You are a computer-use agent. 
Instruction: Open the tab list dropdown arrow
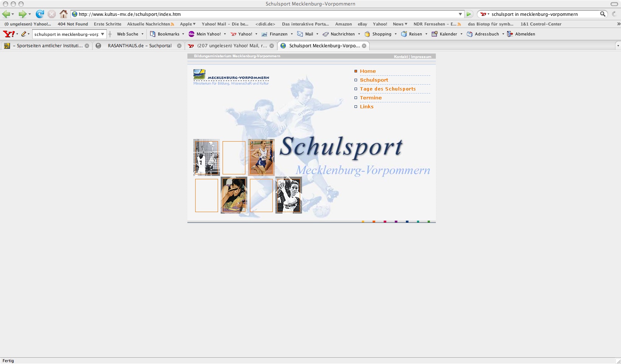[x=618, y=46]
